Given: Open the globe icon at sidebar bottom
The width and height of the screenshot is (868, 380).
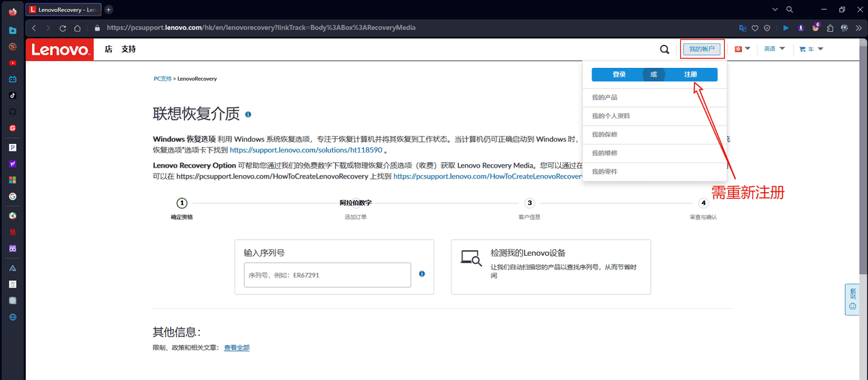Looking at the screenshot, I should [12, 317].
